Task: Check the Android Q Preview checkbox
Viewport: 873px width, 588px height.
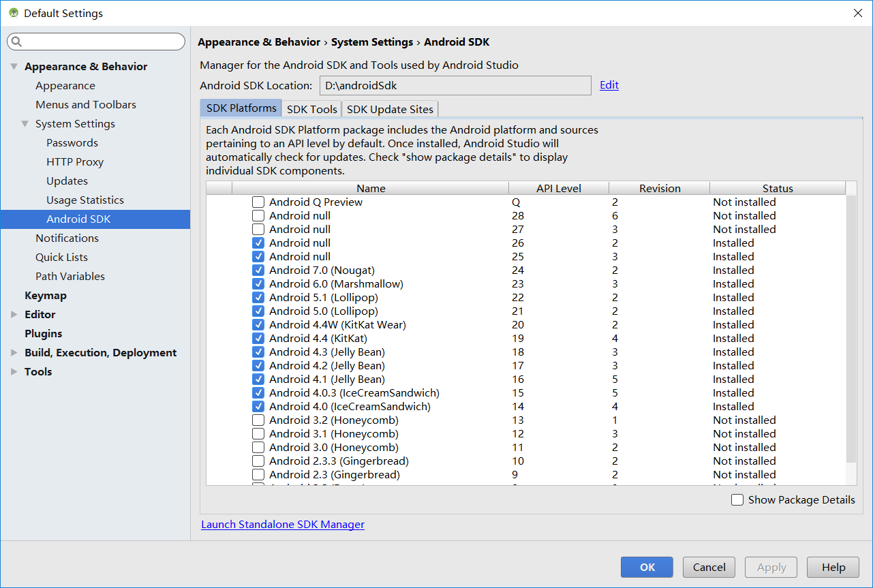Action: click(x=258, y=202)
